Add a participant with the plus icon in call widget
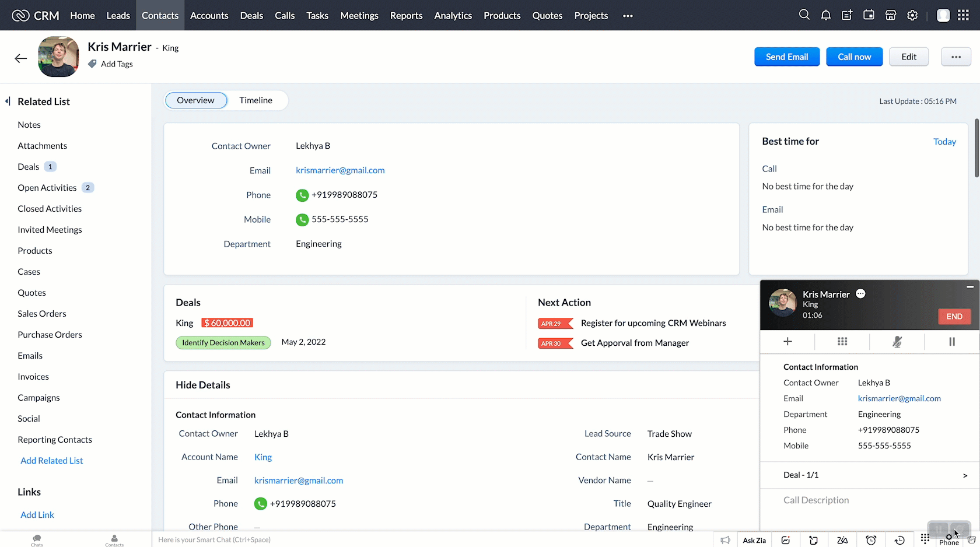Image resolution: width=980 pixels, height=547 pixels. pos(787,341)
